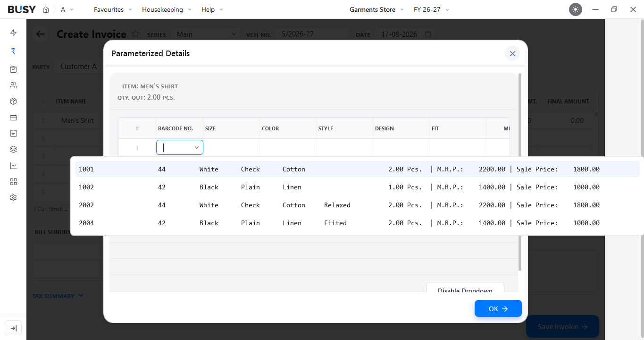The image size is (644, 340).
Task: Expand the Tax Summary section
Action: click(x=58, y=296)
